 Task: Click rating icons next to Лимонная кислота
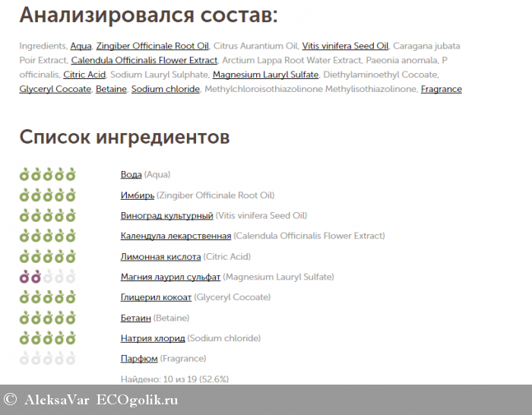[x=47, y=256]
